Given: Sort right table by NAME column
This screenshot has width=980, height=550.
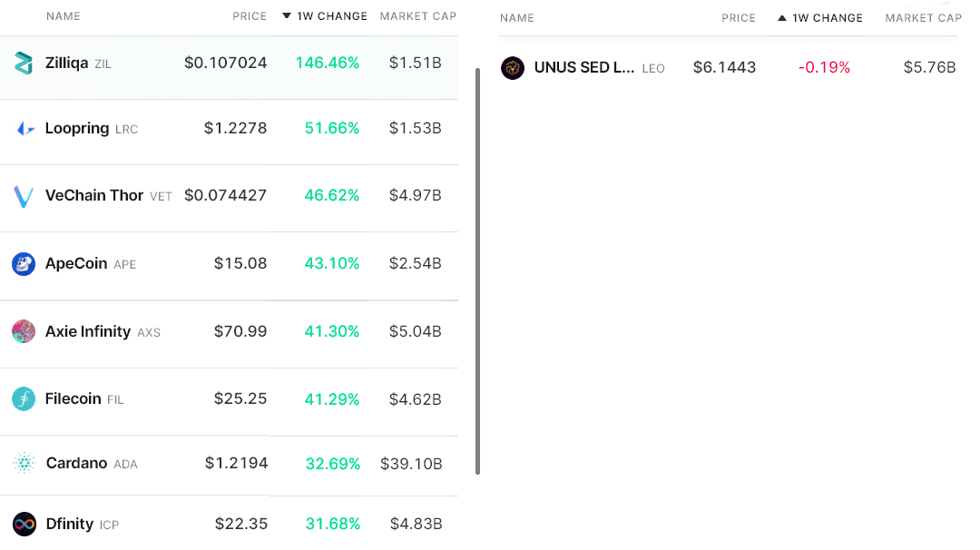Looking at the screenshot, I should tap(517, 18).
